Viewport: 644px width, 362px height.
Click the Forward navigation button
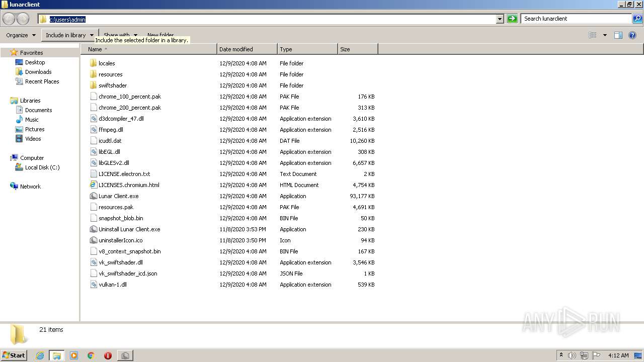(23, 19)
